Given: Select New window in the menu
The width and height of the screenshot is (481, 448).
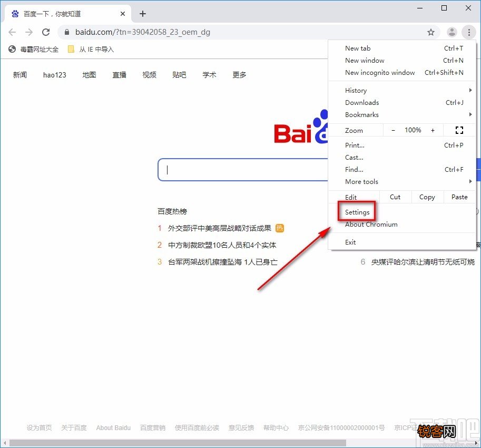Looking at the screenshot, I should (x=402, y=61).
